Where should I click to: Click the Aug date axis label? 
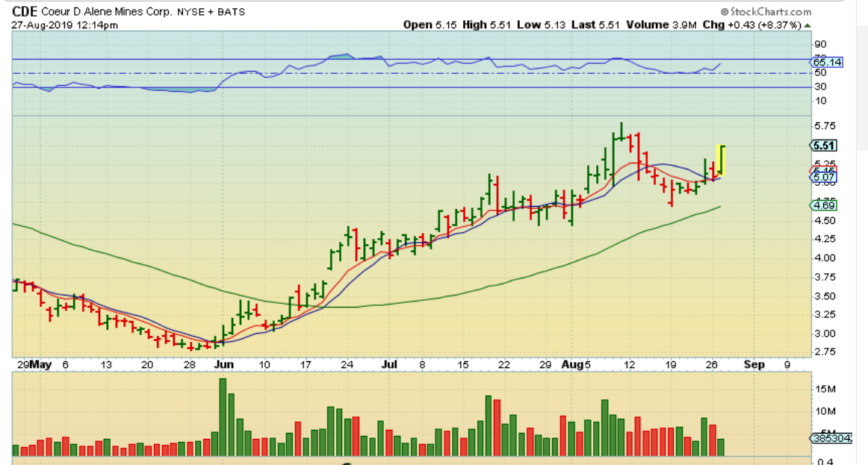[572, 365]
